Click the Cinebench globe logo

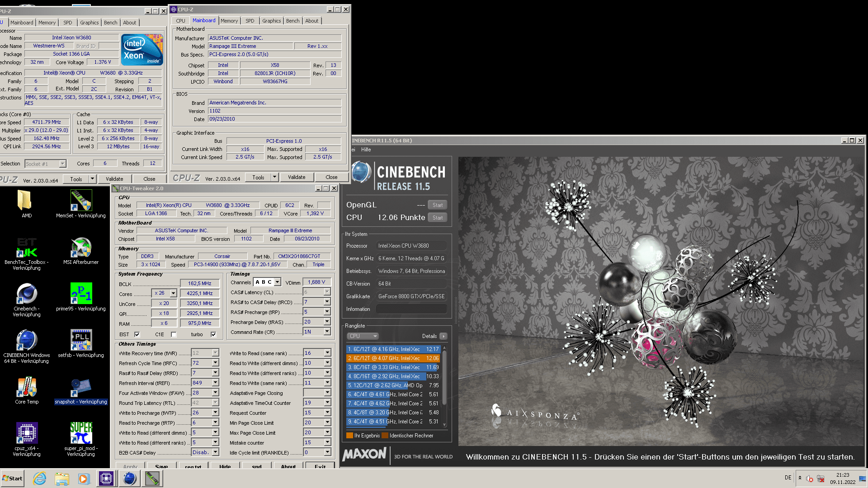[361, 172]
